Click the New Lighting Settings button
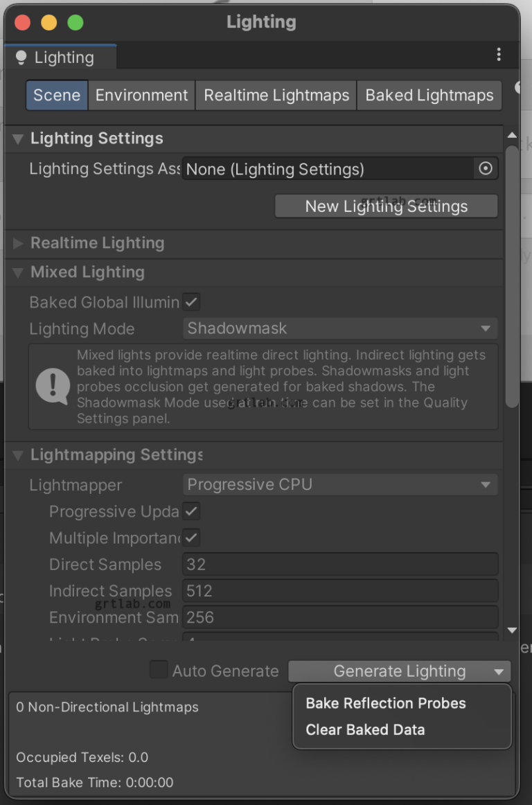 386,206
